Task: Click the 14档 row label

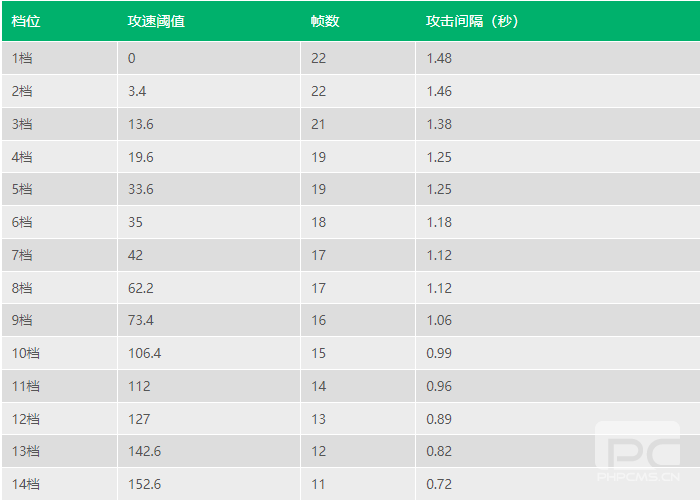Action: (26, 484)
